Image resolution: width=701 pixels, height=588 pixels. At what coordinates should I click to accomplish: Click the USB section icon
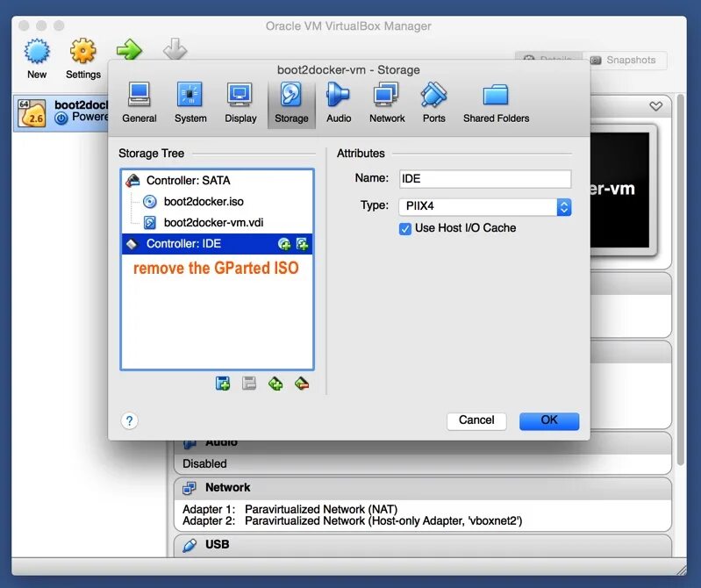click(x=190, y=545)
